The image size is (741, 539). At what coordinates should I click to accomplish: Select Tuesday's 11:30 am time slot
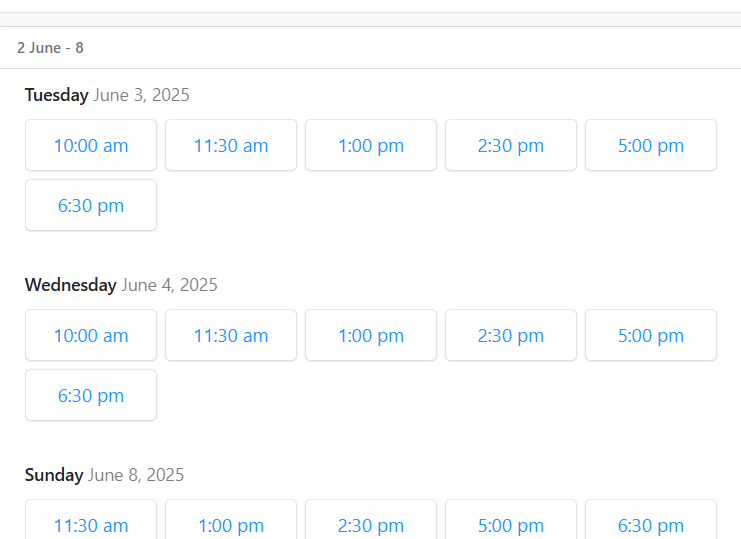tap(231, 145)
